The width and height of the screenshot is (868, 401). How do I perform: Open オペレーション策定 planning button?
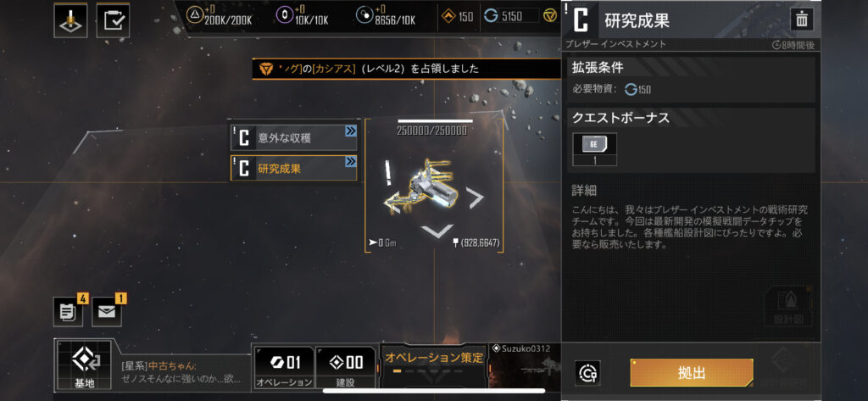coord(433,366)
